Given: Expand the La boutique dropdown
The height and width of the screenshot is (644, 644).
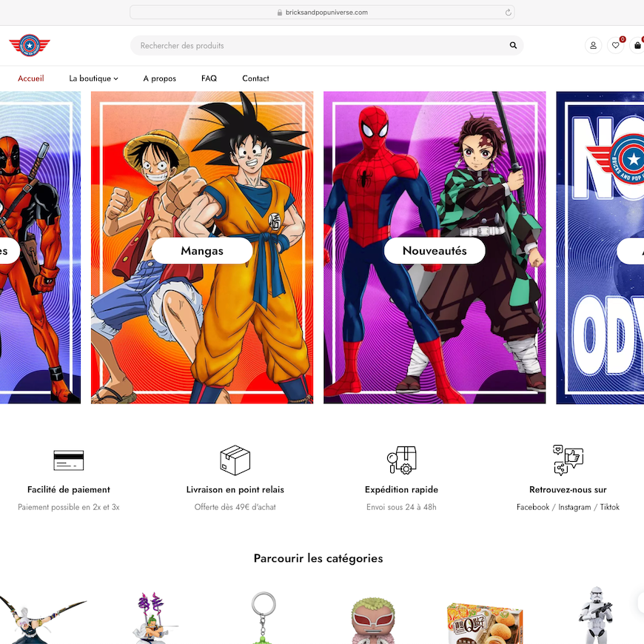Looking at the screenshot, I should point(93,78).
